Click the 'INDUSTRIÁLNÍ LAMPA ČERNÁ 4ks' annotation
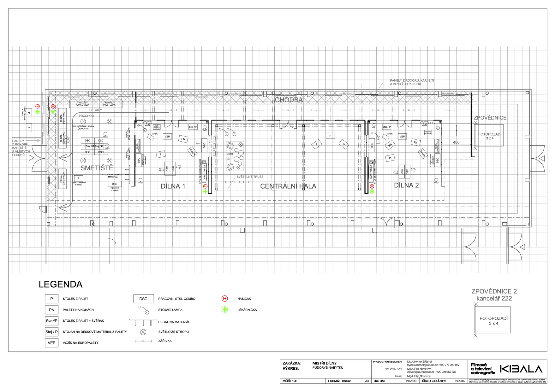The image size is (555, 392). [x=83, y=127]
